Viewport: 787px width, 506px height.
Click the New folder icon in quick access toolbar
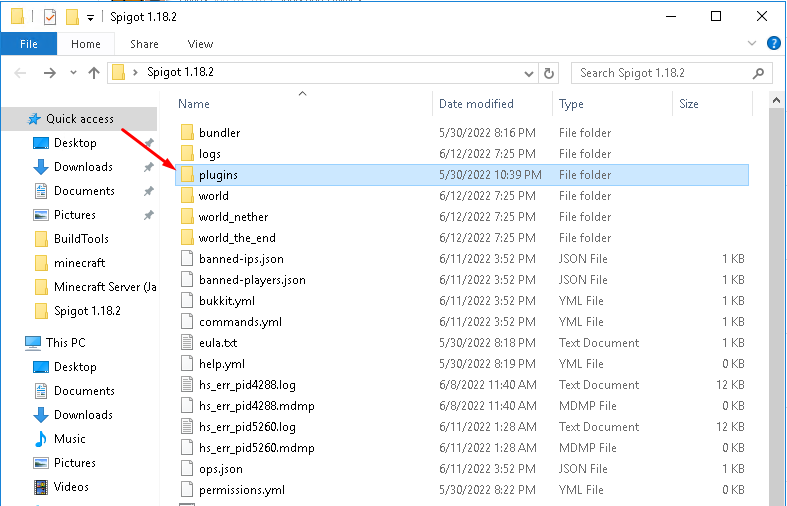(72, 17)
